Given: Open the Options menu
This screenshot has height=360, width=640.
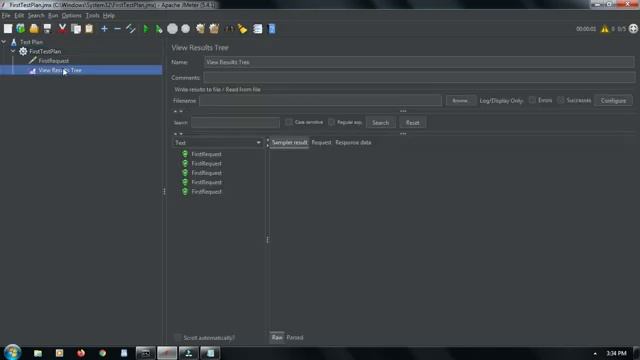Looking at the screenshot, I should point(71,16).
